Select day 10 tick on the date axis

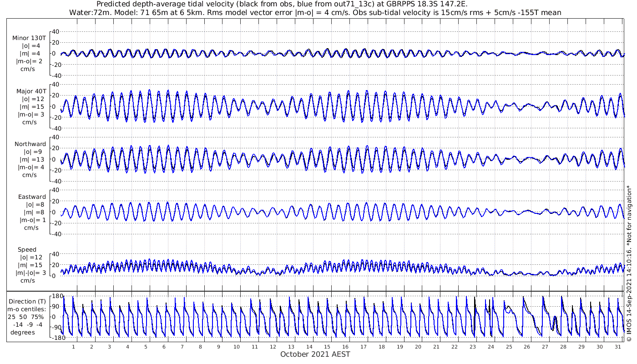click(x=237, y=346)
